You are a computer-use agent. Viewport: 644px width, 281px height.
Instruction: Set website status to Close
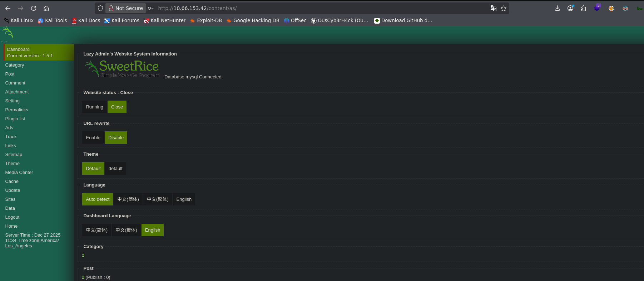click(117, 107)
